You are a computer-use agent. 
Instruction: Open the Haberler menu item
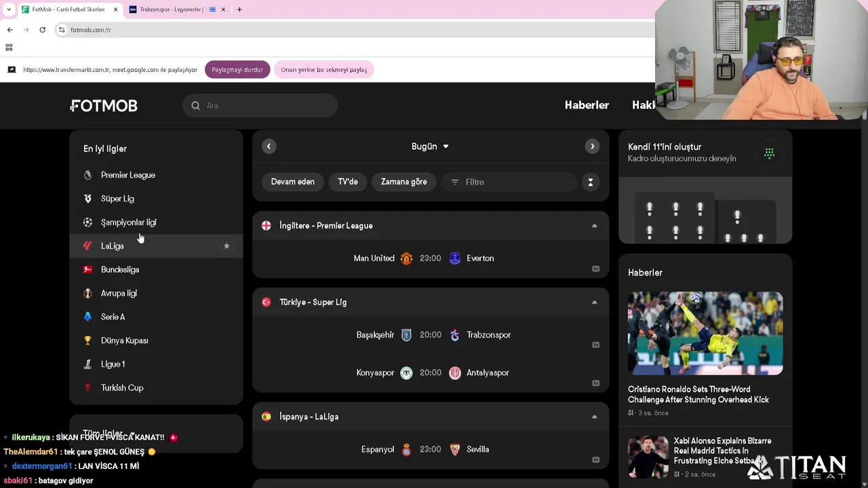click(587, 105)
